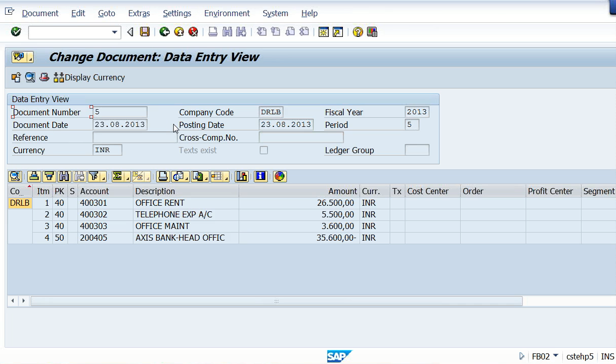Click the Choose Layout grid icon
The width and height of the screenshot is (616, 364).
217,176
